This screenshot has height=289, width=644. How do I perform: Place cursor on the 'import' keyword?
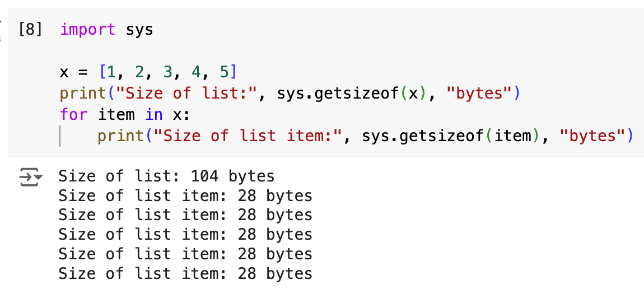pos(87,29)
